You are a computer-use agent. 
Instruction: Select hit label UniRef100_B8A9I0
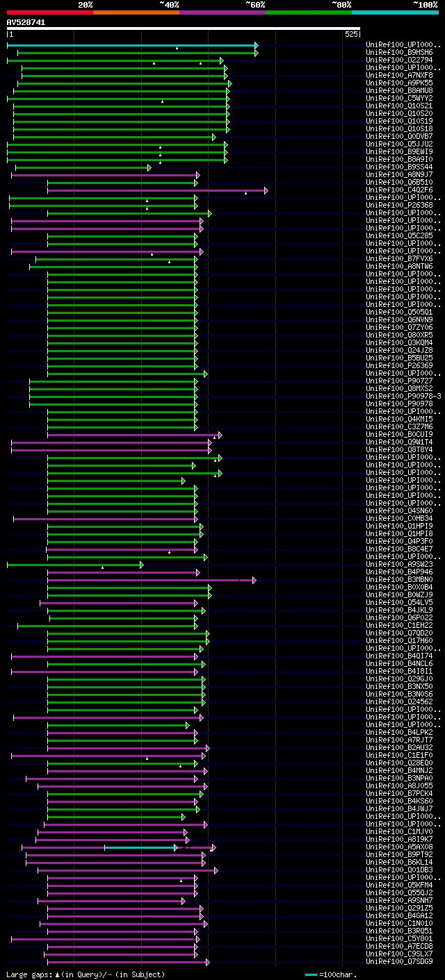click(x=399, y=159)
